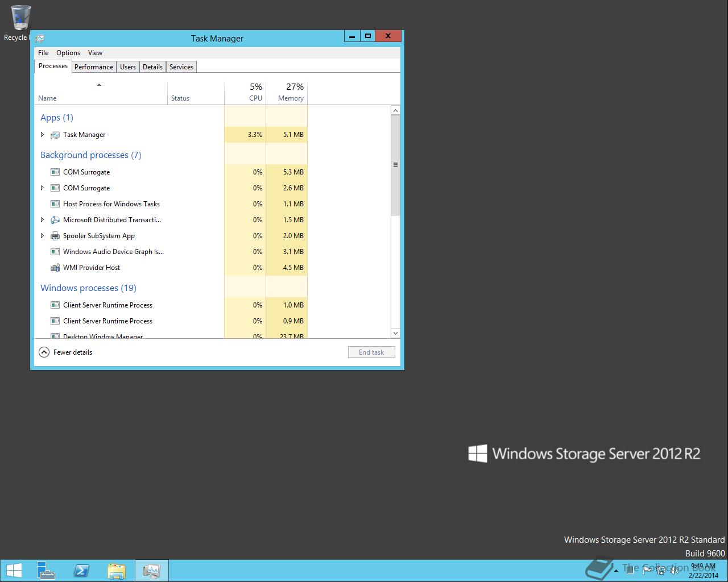Screen dimensions: 728x582
Task: Expand the second COM Surrogate entry
Action: click(42, 188)
